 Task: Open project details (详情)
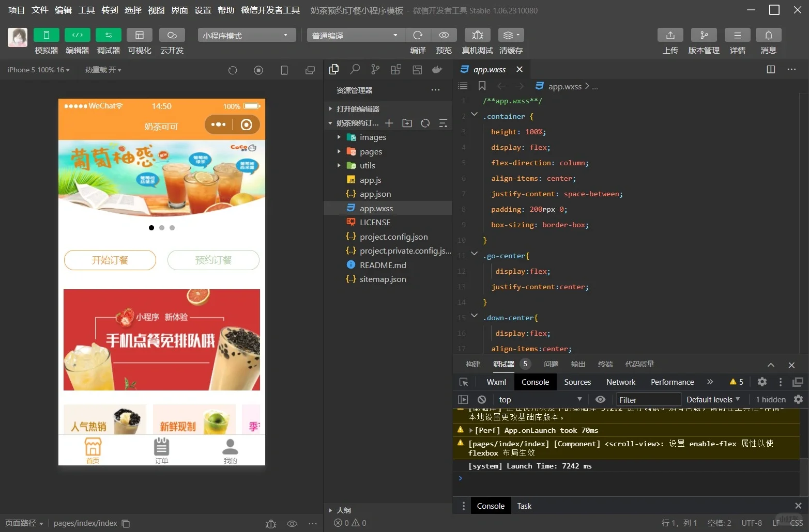coord(738,35)
